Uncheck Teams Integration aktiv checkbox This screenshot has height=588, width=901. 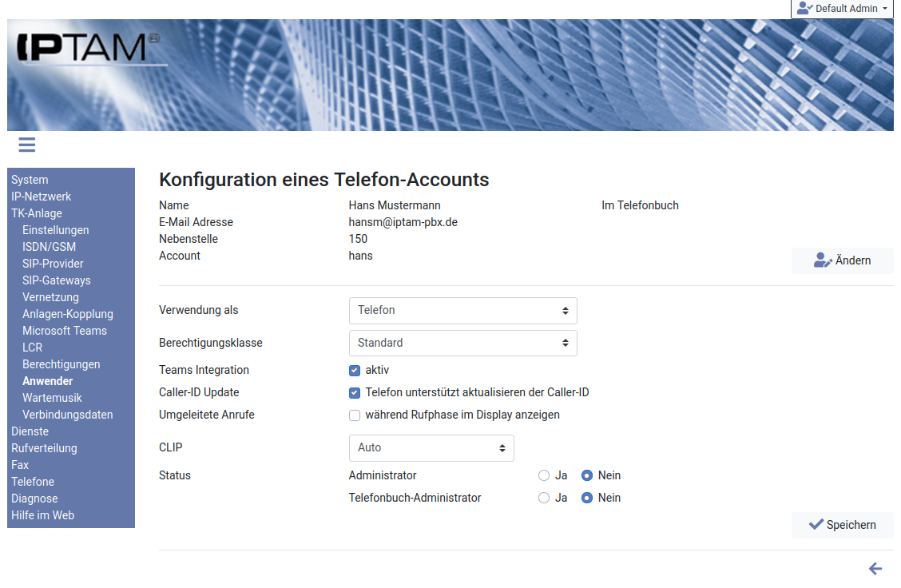pos(355,371)
